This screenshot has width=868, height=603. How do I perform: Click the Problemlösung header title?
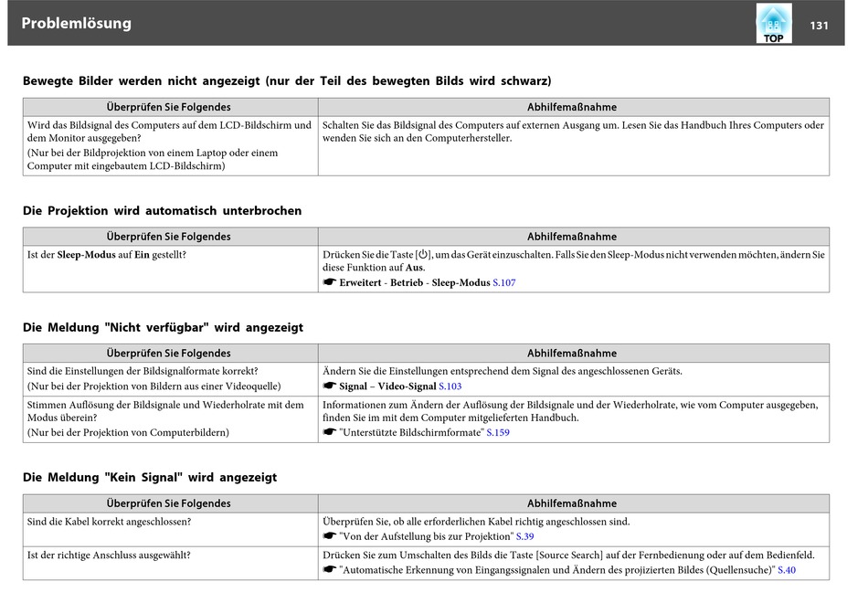coord(77,23)
